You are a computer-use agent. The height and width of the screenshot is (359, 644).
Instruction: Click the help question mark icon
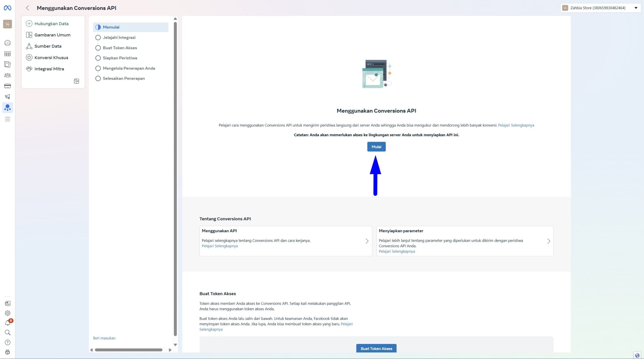[8, 342]
